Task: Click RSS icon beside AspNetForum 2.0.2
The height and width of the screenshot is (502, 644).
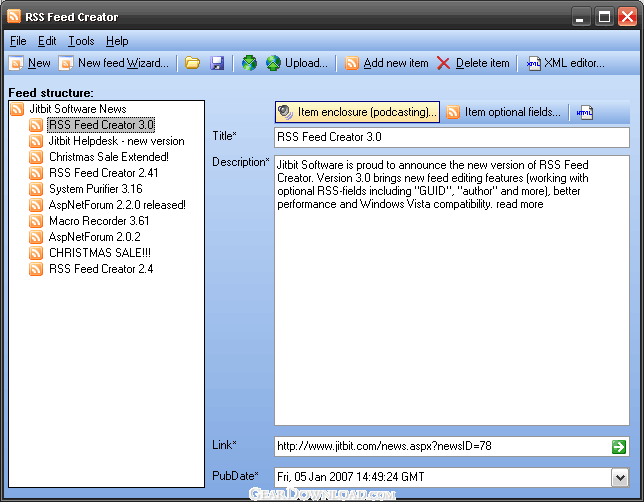Action: (36, 237)
